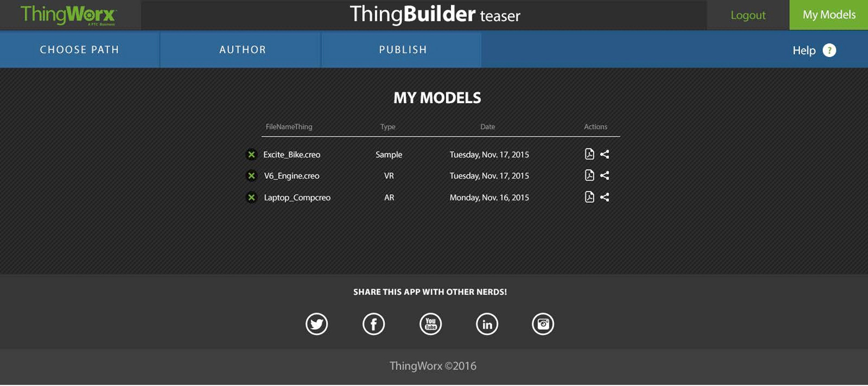Viewport: 868px width, 386px height.
Task: Click the Logout link
Action: point(748,15)
